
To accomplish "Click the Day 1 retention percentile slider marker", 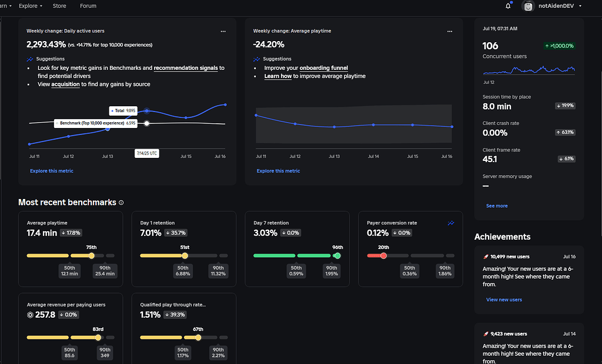I will pos(184,255).
